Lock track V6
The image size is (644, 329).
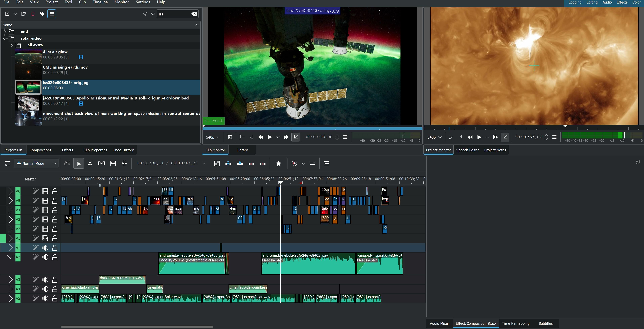(55, 192)
